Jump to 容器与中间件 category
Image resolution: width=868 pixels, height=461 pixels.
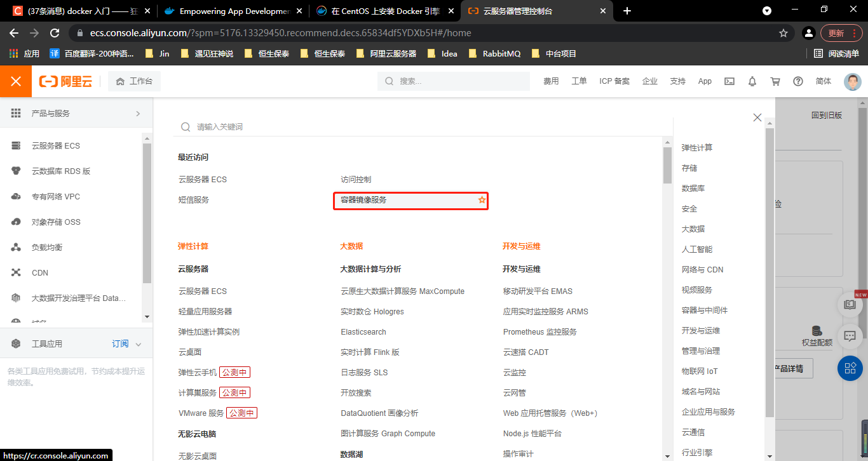tap(705, 310)
